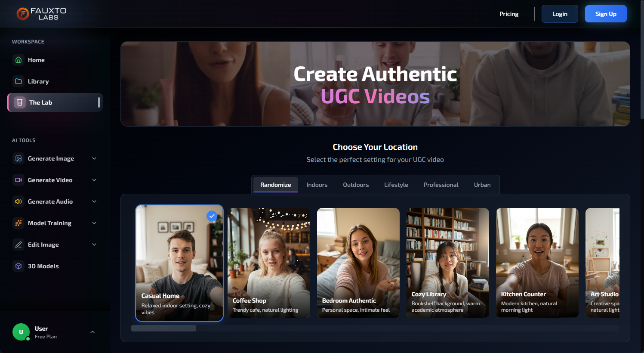Click the location carousel scrollbar
This screenshot has height=353, width=644.
163,328
